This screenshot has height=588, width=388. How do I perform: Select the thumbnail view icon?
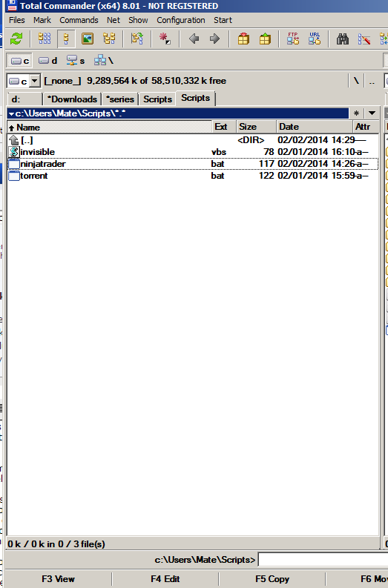coord(88,39)
